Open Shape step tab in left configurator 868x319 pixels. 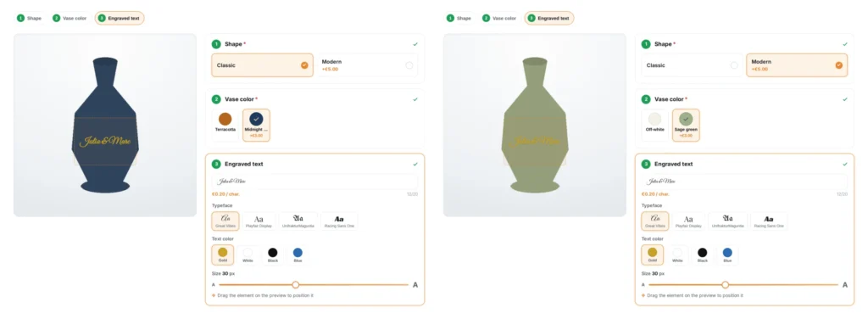tap(30, 19)
